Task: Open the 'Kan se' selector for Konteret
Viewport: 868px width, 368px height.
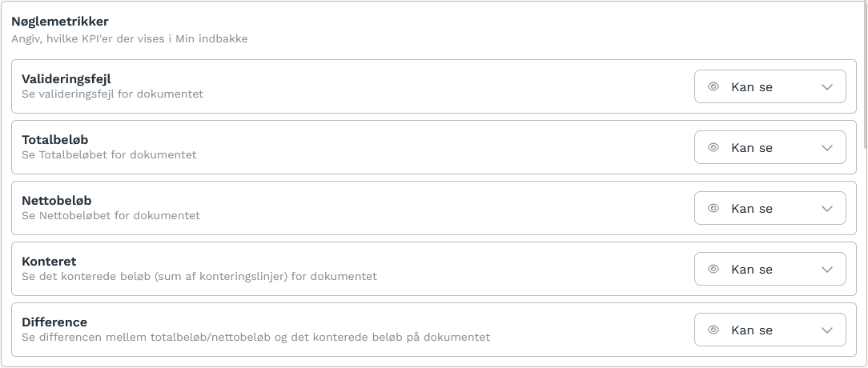Action: [770, 269]
